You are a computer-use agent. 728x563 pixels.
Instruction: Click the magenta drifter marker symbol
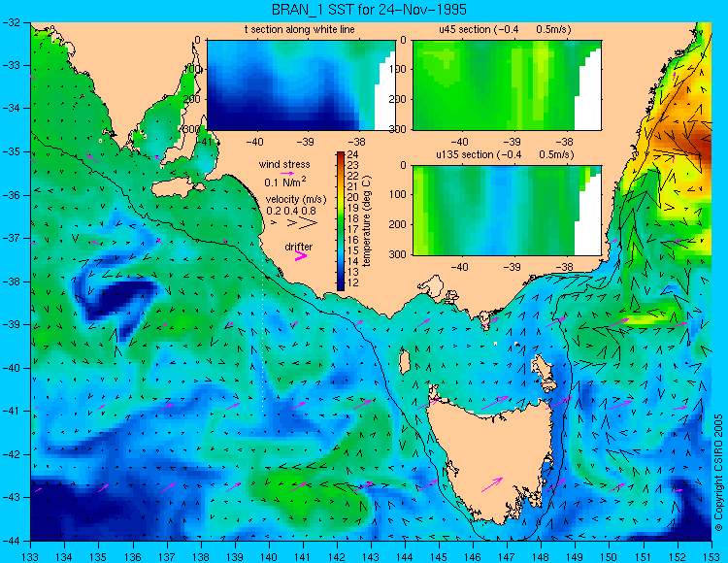point(301,255)
